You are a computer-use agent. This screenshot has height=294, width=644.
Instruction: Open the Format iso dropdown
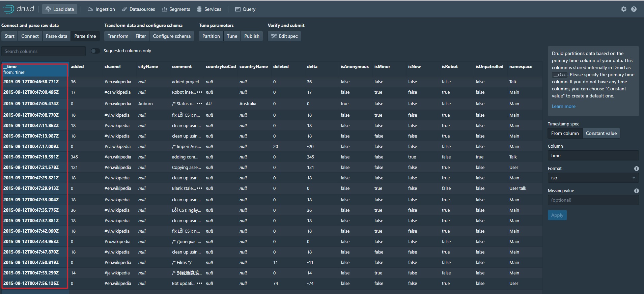point(593,178)
